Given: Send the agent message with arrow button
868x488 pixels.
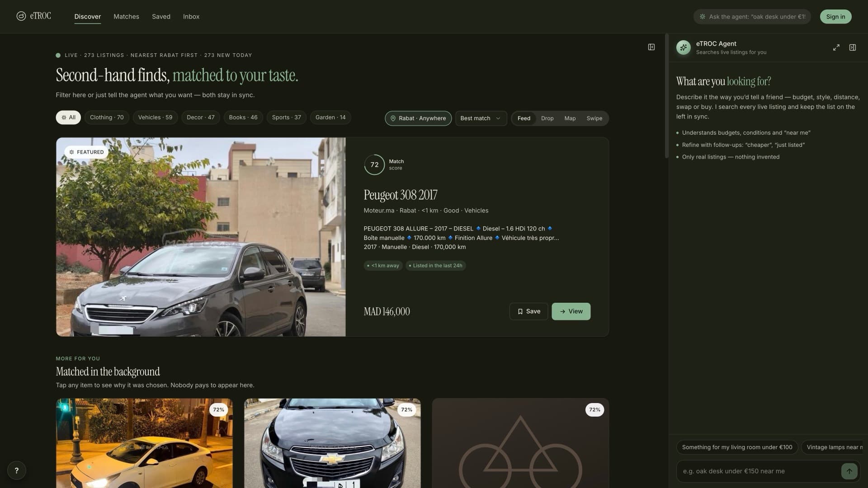Looking at the screenshot, I should pyautogui.click(x=849, y=471).
